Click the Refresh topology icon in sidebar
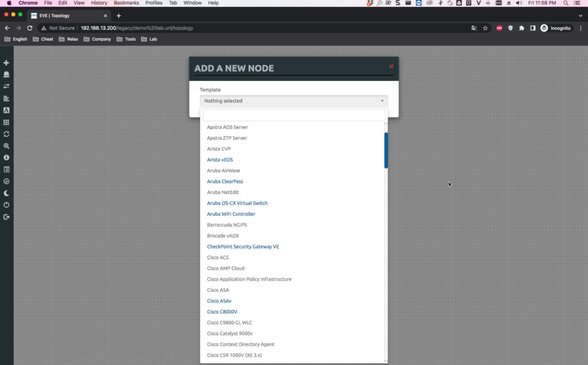The image size is (588, 365). tap(6, 134)
